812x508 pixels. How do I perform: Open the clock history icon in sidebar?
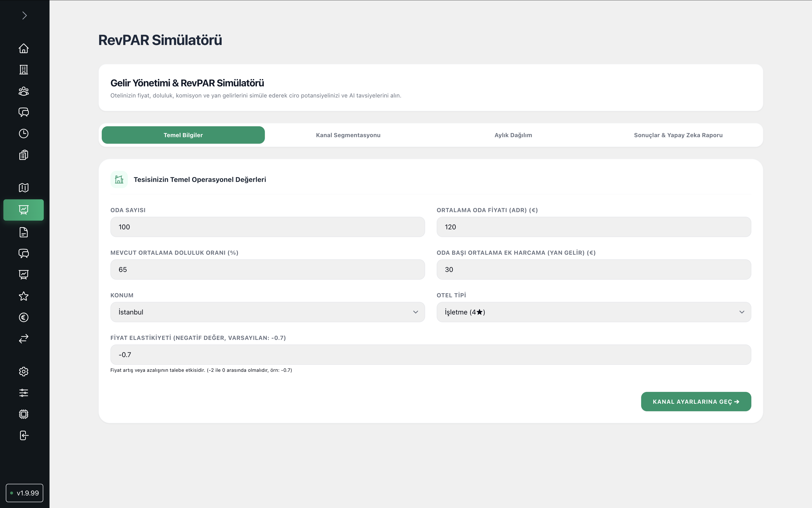coord(23,133)
